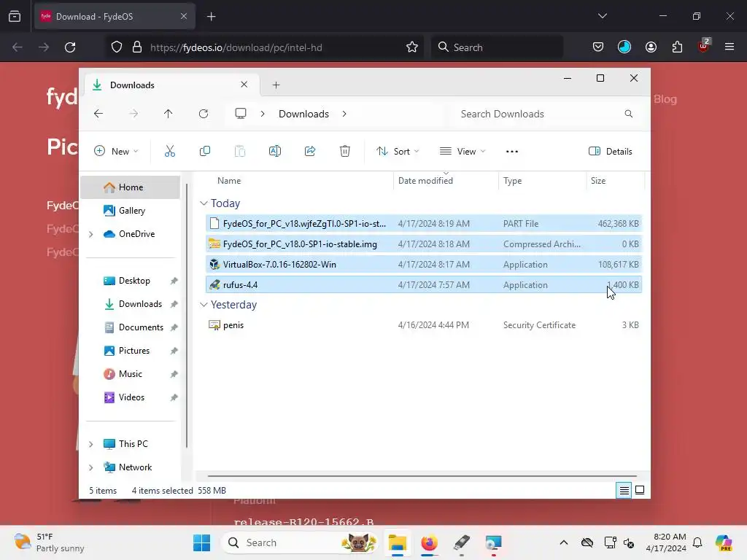Select the Downloads Explorer tab
The width and height of the screenshot is (747, 560).
174,85
